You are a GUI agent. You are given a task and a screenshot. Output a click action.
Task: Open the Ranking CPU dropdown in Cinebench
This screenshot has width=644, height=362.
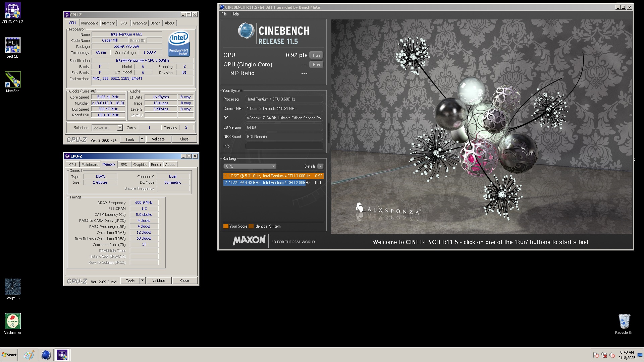pos(250,166)
